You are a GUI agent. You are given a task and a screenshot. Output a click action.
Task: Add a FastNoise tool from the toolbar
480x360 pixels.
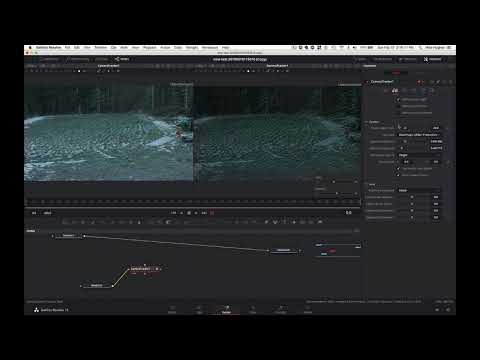tap(75, 222)
